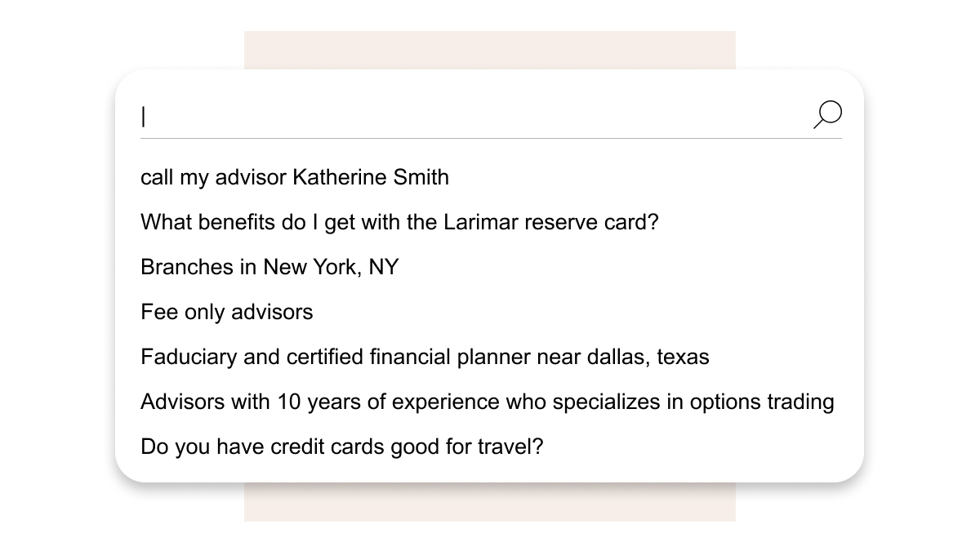Choose the Larimar reserve card benefits suggestion
The image size is (980, 551).
tap(399, 222)
